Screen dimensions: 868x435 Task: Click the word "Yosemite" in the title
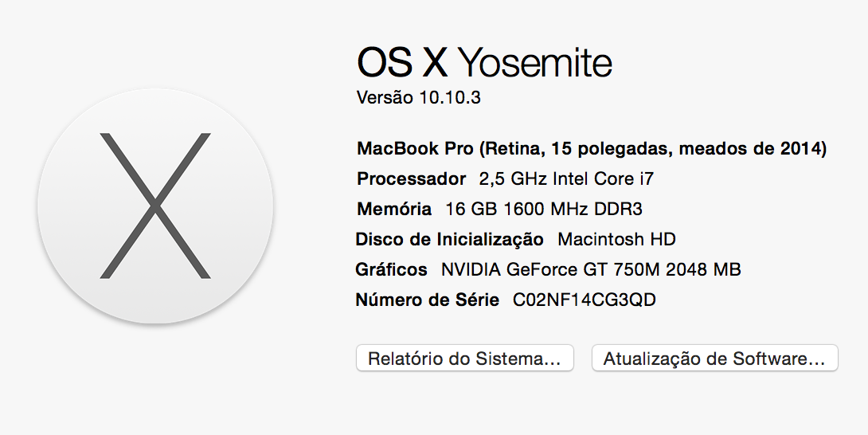coord(537,64)
